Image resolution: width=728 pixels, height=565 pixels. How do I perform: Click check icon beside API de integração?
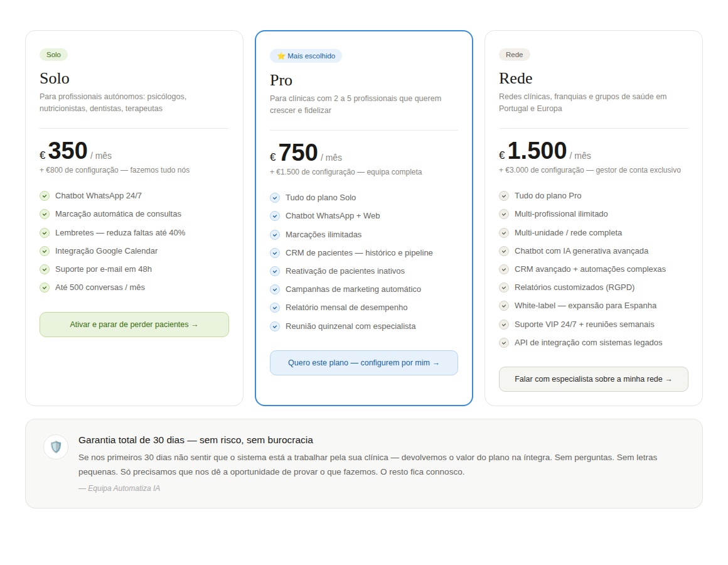point(504,343)
